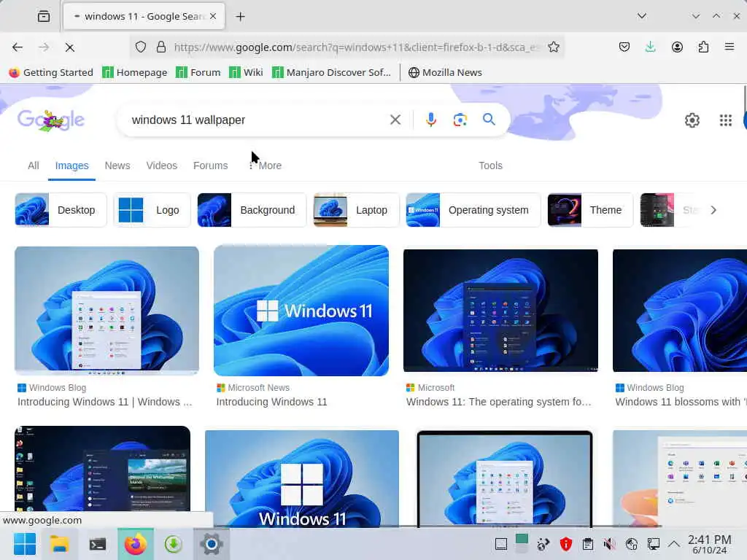The height and width of the screenshot is (560, 747).
Task: Select the Images tab
Action: [x=71, y=166]
